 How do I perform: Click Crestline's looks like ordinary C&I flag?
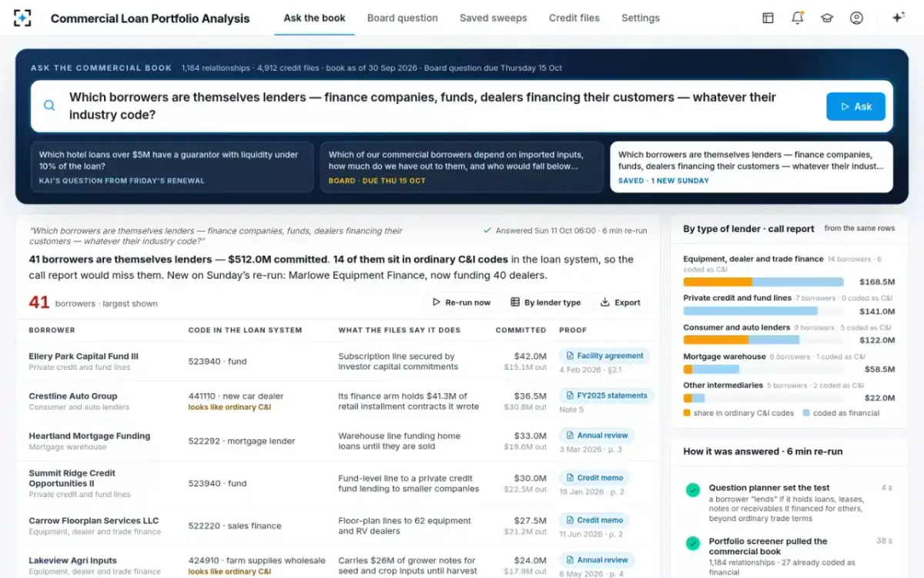(x=229, y=407)
